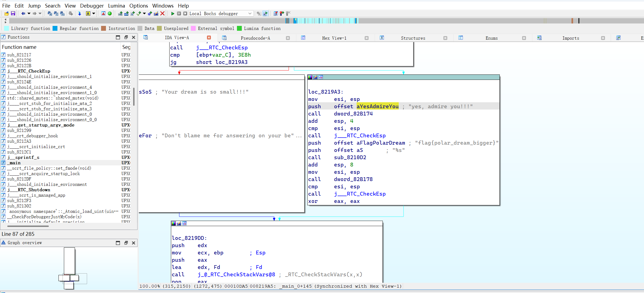Start debugger process with play button
This screenshot has width=644, height=293.
173,13
